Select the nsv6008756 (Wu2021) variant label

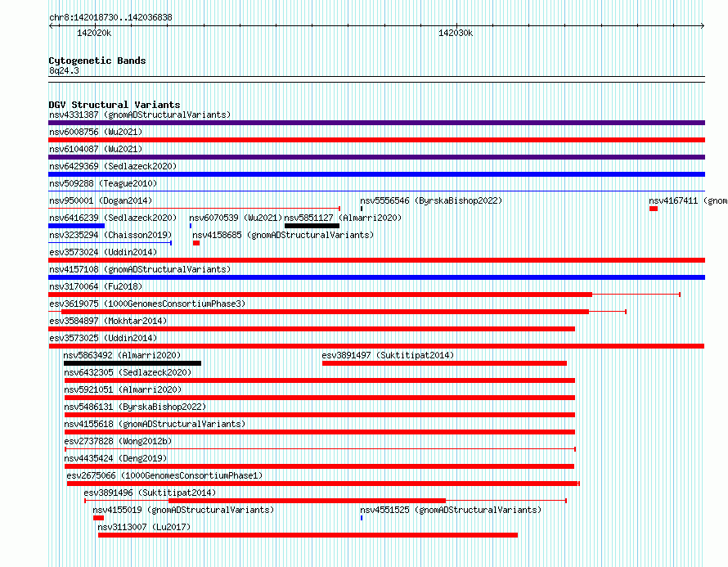pyautogui.click(x=96, y=132)
